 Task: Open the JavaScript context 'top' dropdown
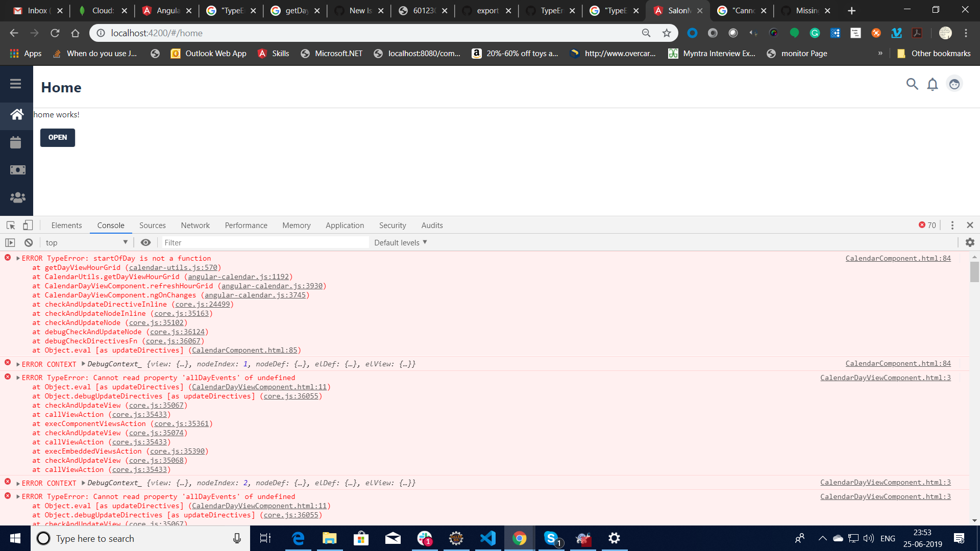pyautogui.click(x=87, y=243)
